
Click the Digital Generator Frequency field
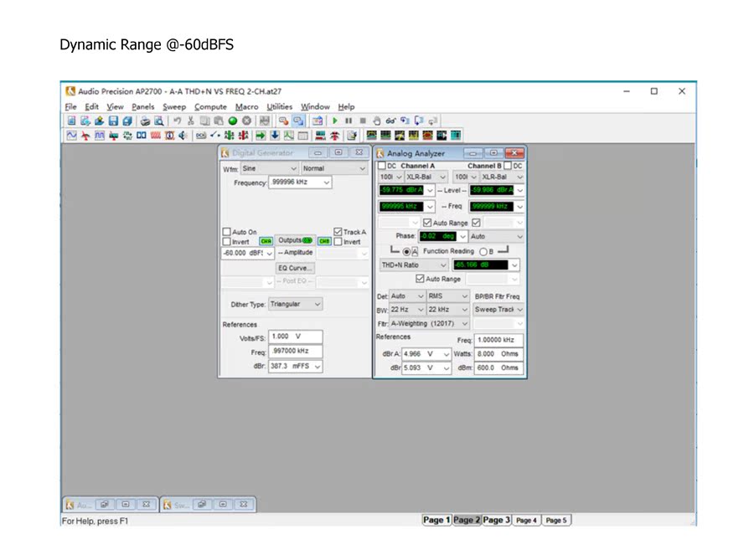click(300, 182)
